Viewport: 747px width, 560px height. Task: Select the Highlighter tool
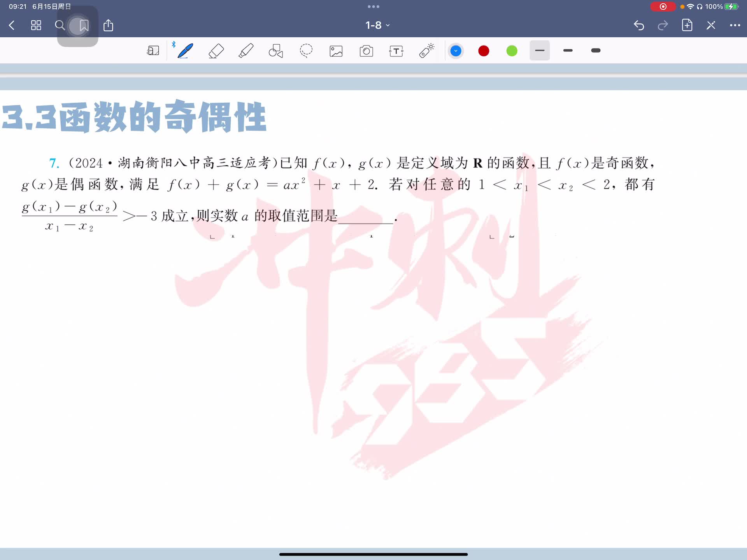246,51
